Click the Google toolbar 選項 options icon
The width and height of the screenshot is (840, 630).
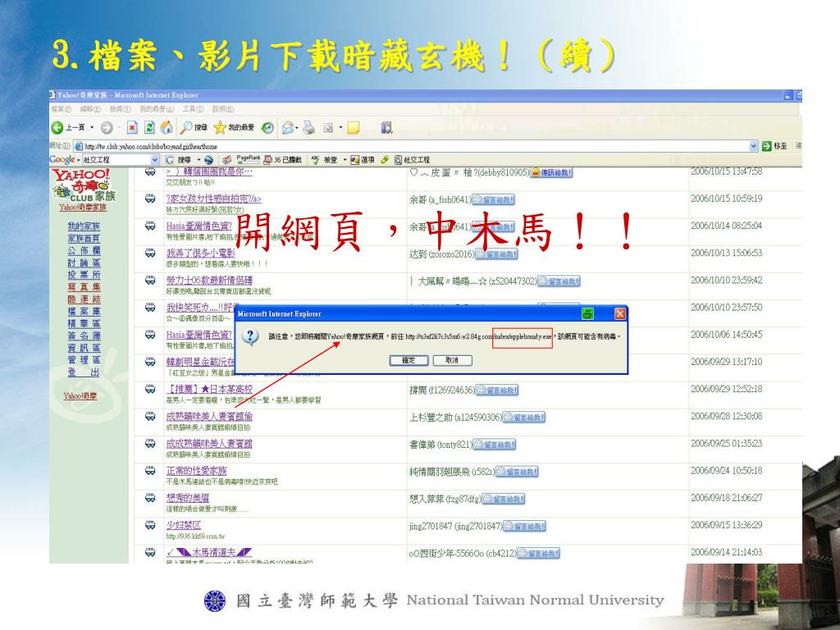(x=354, y=160)
